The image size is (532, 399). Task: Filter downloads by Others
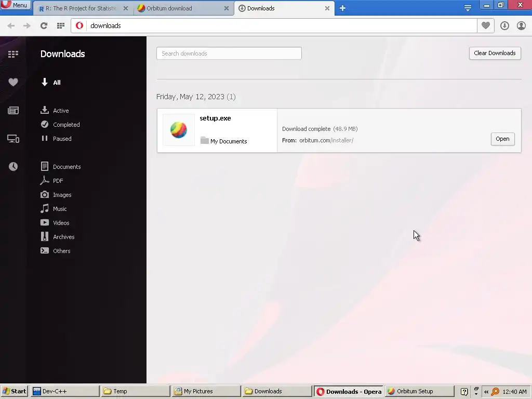pos(56,251)
